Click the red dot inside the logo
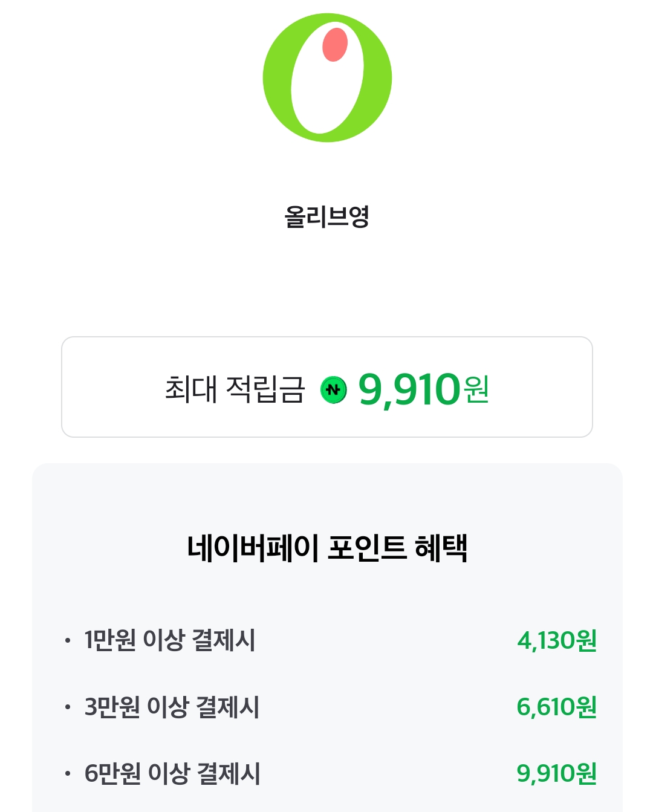 pyautogui.click(x=335, y=44)
